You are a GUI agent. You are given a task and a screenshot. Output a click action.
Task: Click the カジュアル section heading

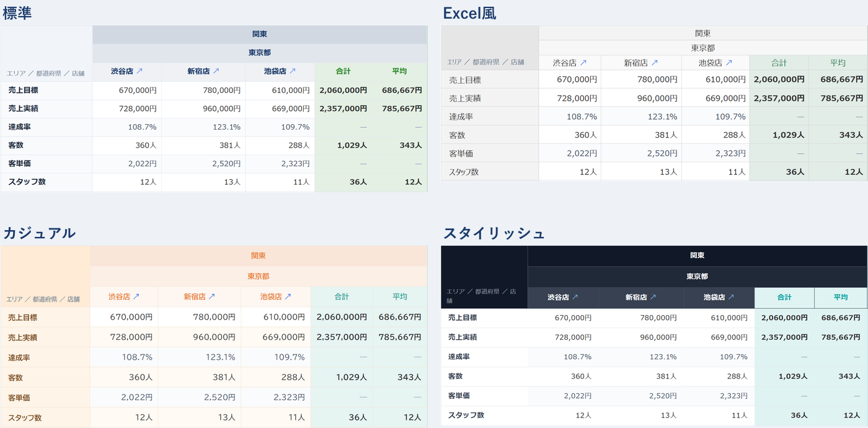[x=39, y=233]
